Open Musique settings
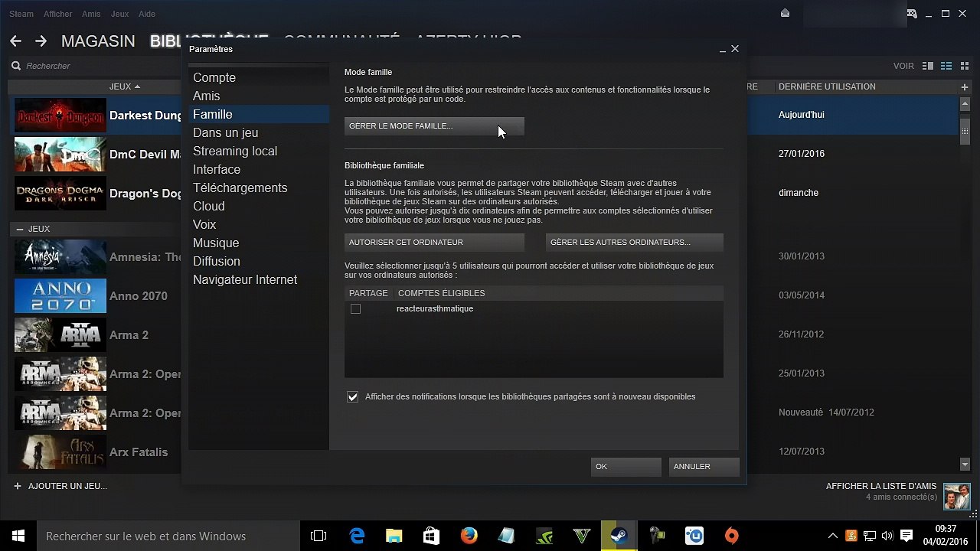Viewport: 980px width, 551px height. [x=259, y=243]
